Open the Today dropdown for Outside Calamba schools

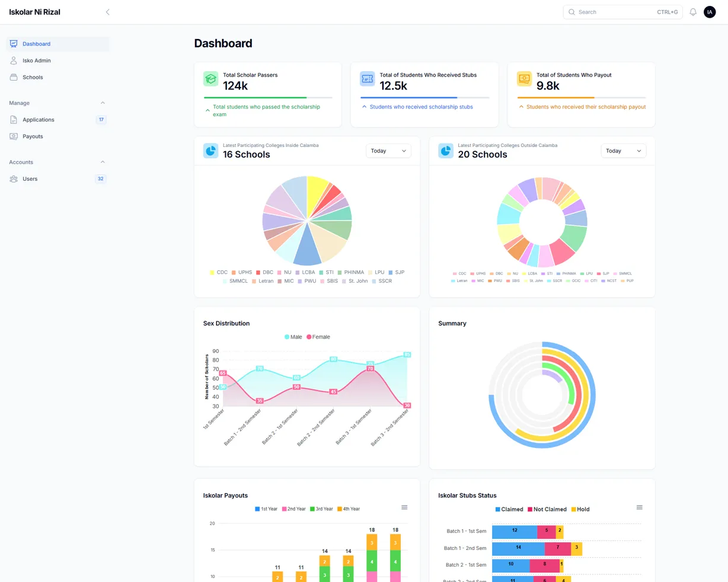tap(624, 151)
